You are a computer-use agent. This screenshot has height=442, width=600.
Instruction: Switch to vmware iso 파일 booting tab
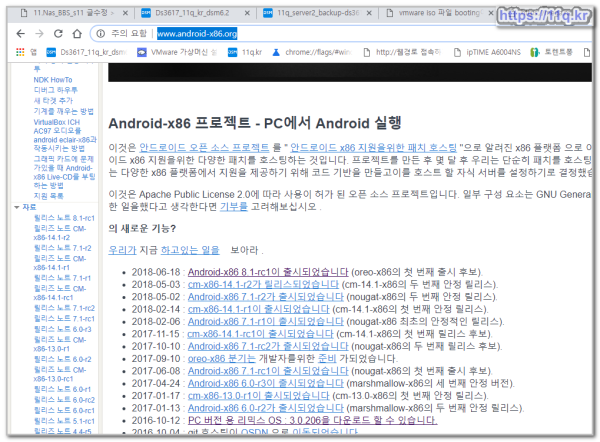click(436, 13)
